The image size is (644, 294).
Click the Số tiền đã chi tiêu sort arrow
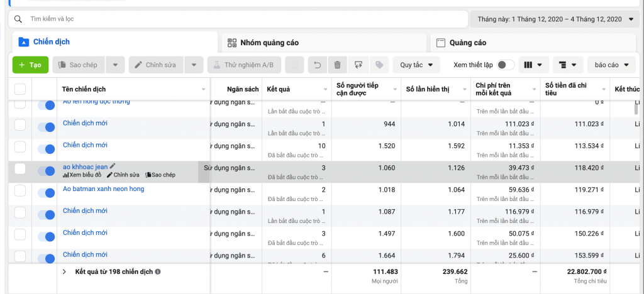pos(604,89)
